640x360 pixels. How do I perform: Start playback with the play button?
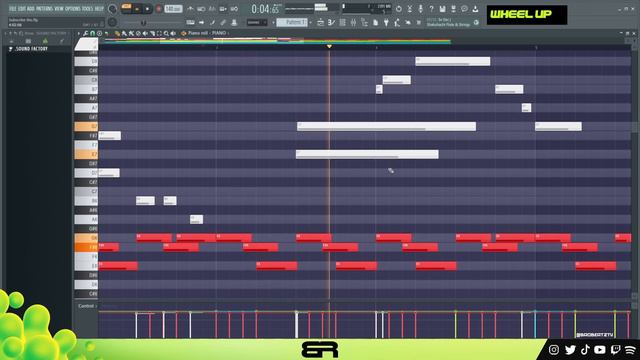click(137, 9)
